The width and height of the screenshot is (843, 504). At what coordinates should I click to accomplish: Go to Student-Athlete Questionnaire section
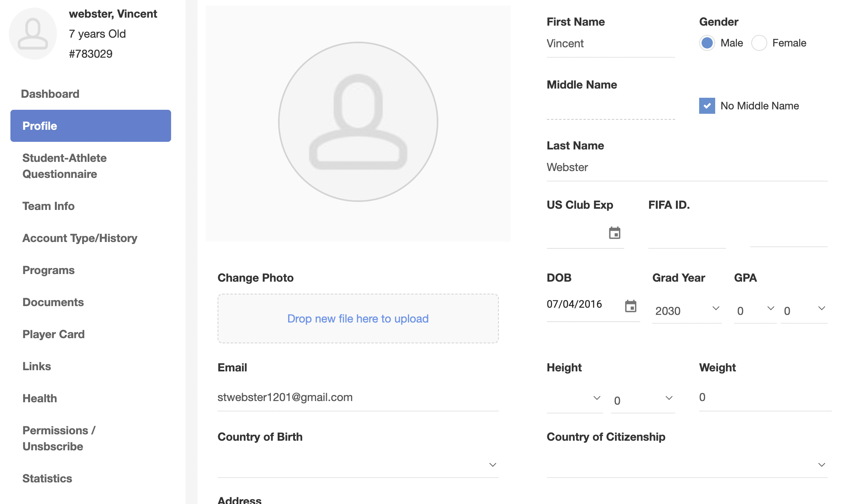tap(65, 166)
